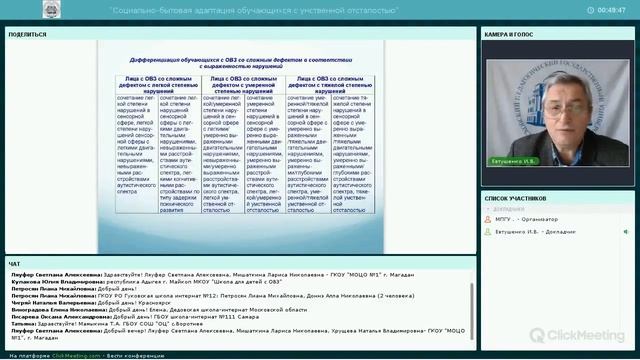
Task: Open the ClickMeeting.com link in footer
Action: [x=76, y=356]
